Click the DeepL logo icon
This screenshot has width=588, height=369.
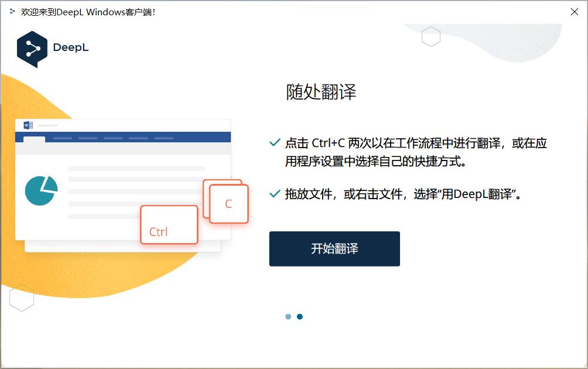click(32, 49)
